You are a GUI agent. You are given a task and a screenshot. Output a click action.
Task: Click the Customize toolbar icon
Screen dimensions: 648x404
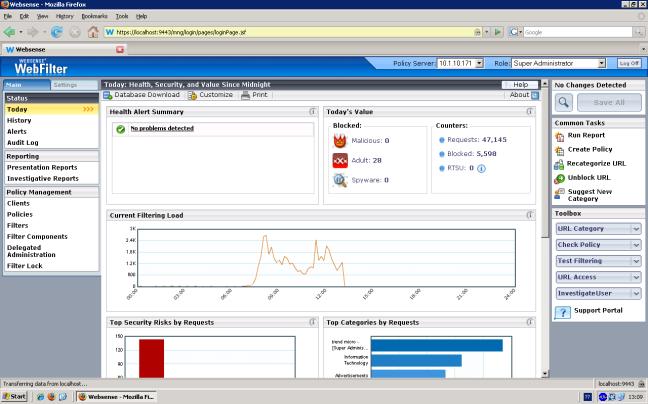click(192, 95)
